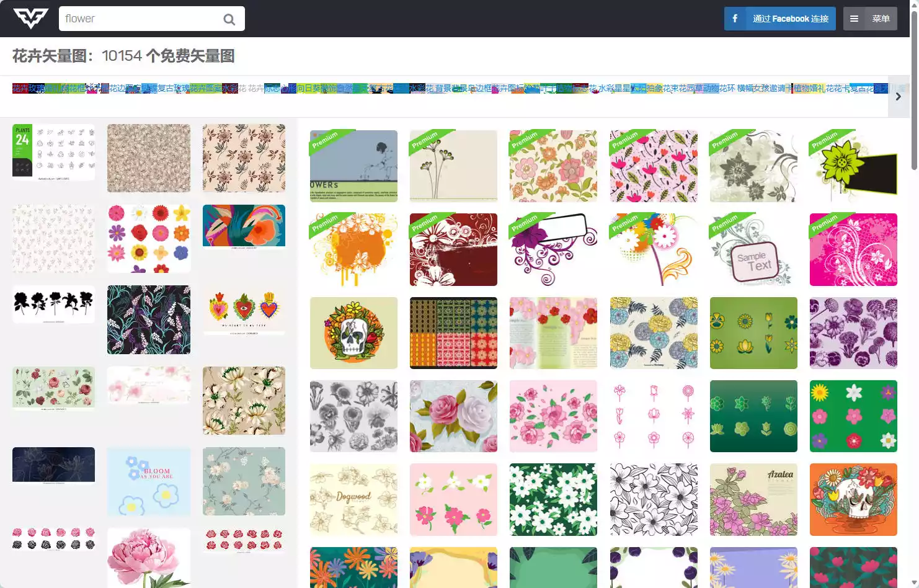Image resolution: width=919 pixels, height=588 pixels.
Task: Select black and white outline flowers image
Action: pyautogui.click(x=654, y=499)
